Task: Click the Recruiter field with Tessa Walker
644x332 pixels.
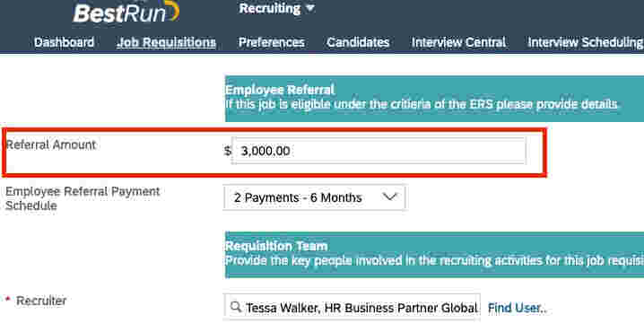Action: coord(352,307)
